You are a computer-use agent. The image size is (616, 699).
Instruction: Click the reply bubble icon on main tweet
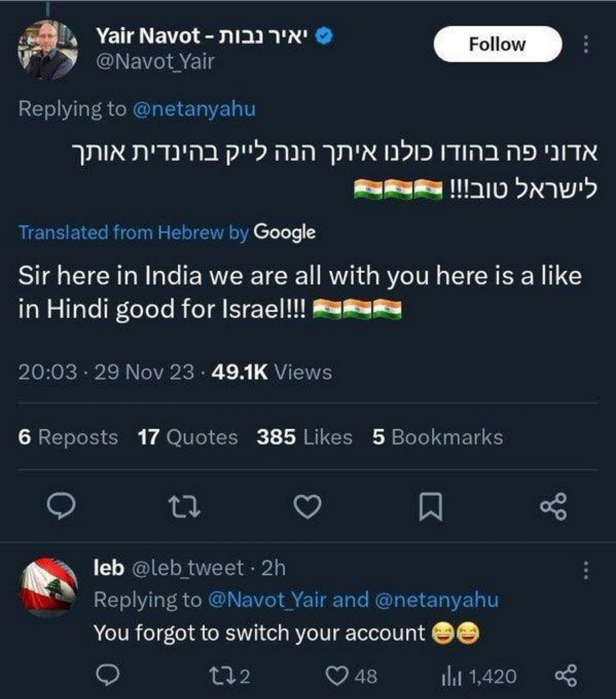[61, 506]
